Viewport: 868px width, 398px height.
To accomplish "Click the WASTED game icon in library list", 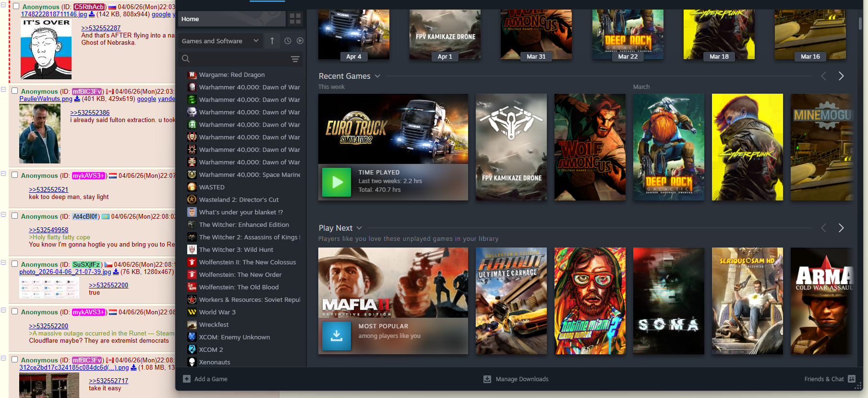I will point(192,187).
